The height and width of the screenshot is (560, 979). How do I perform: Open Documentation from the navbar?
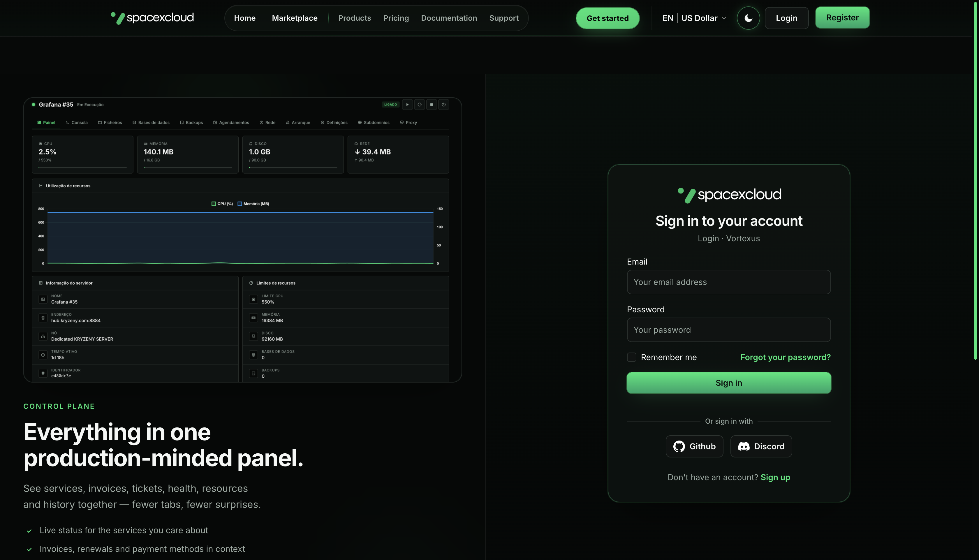click(449, 18)
